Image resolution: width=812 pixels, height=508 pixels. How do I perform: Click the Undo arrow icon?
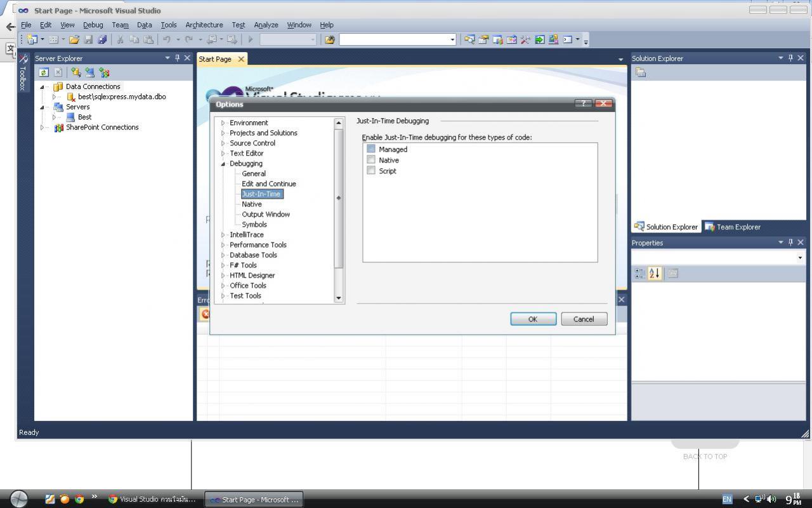tap(166, 39)
